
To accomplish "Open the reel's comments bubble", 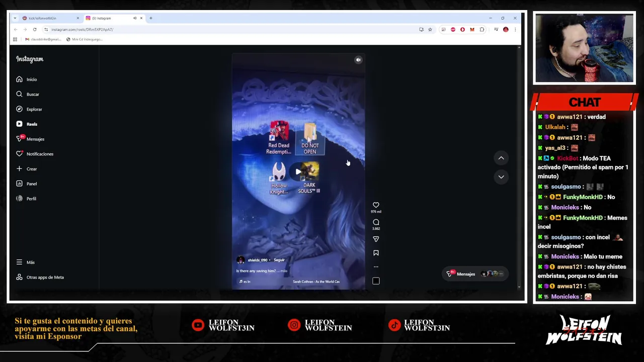I will click(x=376, y=222).
